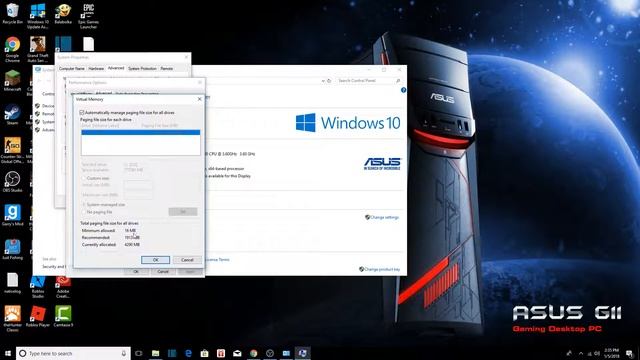This screenshot has width=640, height=360.
Task: Open the Recycle Bin desktop icon
Action: point(12,13)
